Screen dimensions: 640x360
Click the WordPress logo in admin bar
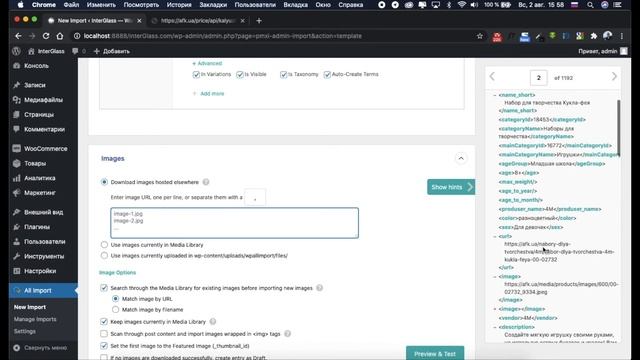pyautogui.click(x=16, y=51)
